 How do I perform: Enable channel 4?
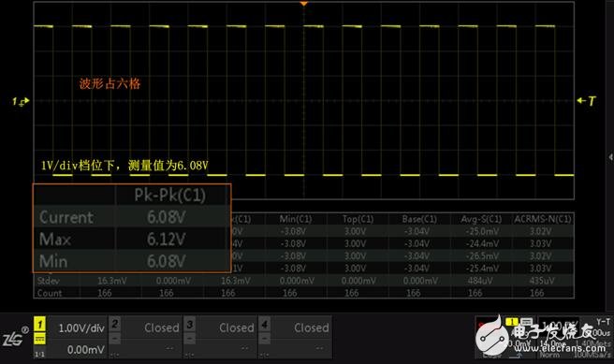click(x=264, y=324)
